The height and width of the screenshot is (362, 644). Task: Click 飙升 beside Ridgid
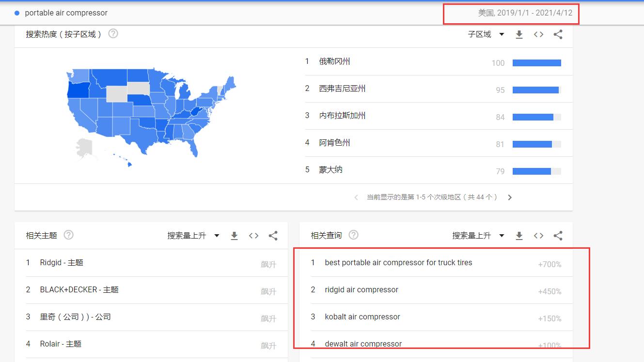click(x=268, y=265)
